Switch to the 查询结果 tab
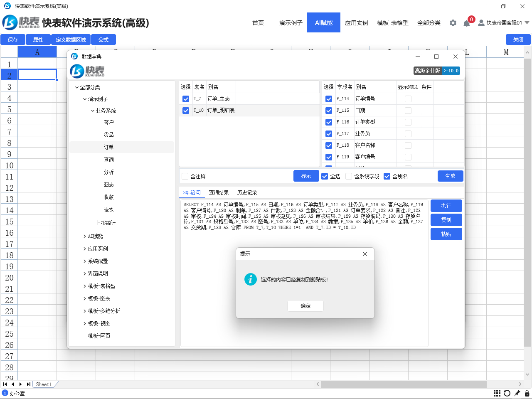The height and width of the screenshot is (399, 532). (x=219, y=192)
